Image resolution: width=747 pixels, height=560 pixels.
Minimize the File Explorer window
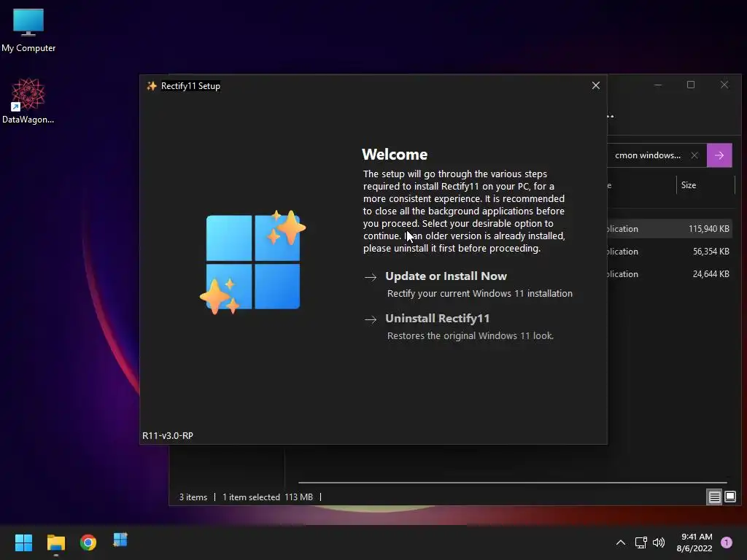pos(658,85)
